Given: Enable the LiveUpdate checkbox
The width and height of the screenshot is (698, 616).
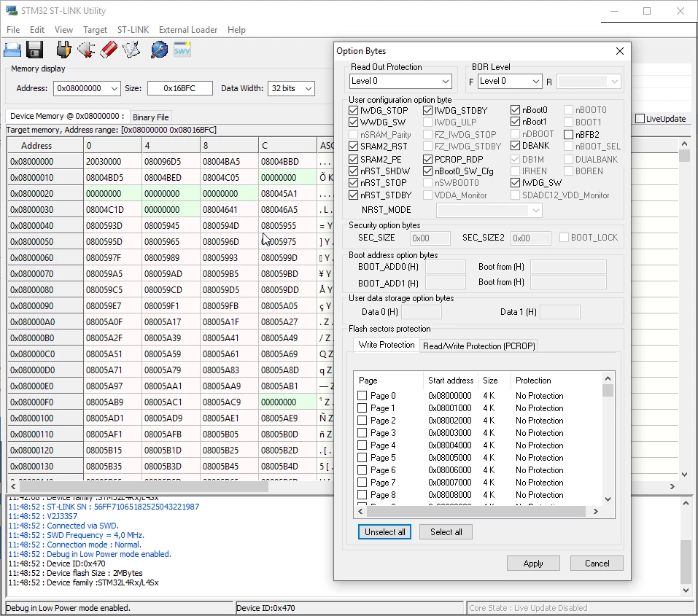Looking at the screenshot, I should [640, 118].
